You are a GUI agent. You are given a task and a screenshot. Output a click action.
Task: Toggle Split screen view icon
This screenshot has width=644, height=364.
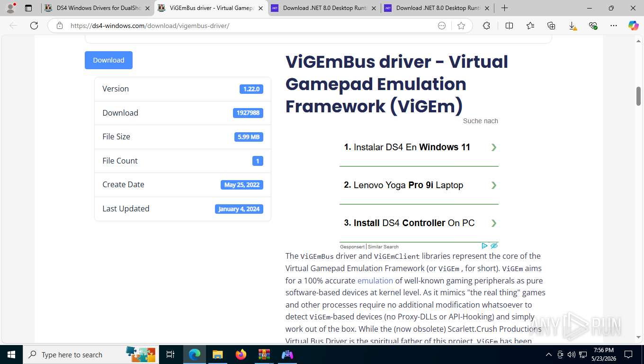(x=509, y=26)
